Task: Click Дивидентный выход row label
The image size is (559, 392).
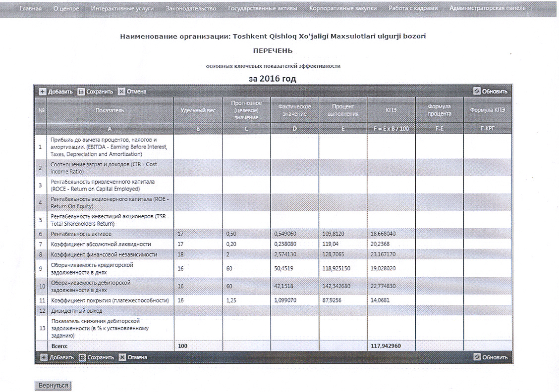Action: 77,311
